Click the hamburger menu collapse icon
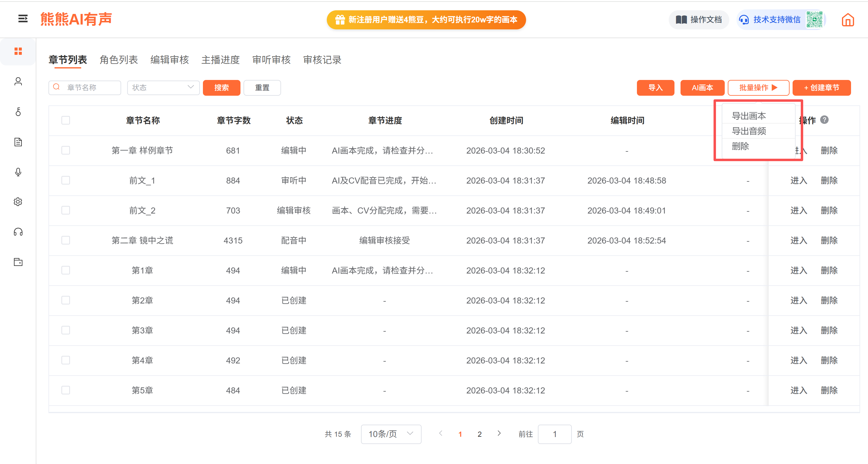Image resolution: width=868 pixels, height=464 pixels. pyautogui.click(x=23, y=19)
